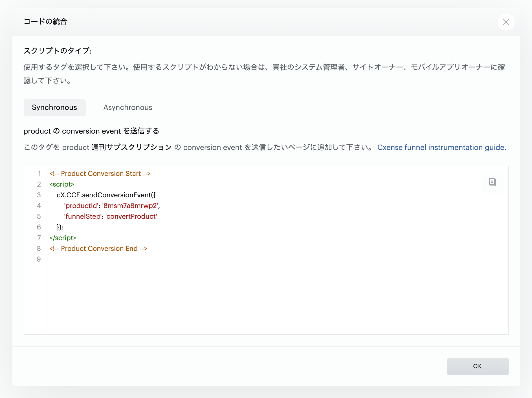Click the empty area of the code editor
The width and height of the screenshot is (532, 398).
coord(278,299)
